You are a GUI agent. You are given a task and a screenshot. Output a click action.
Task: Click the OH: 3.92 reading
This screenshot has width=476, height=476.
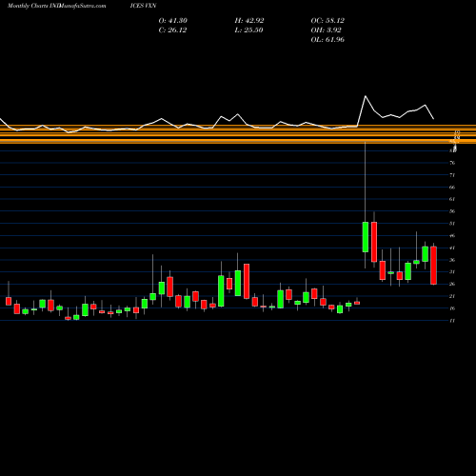pos(327,30)
